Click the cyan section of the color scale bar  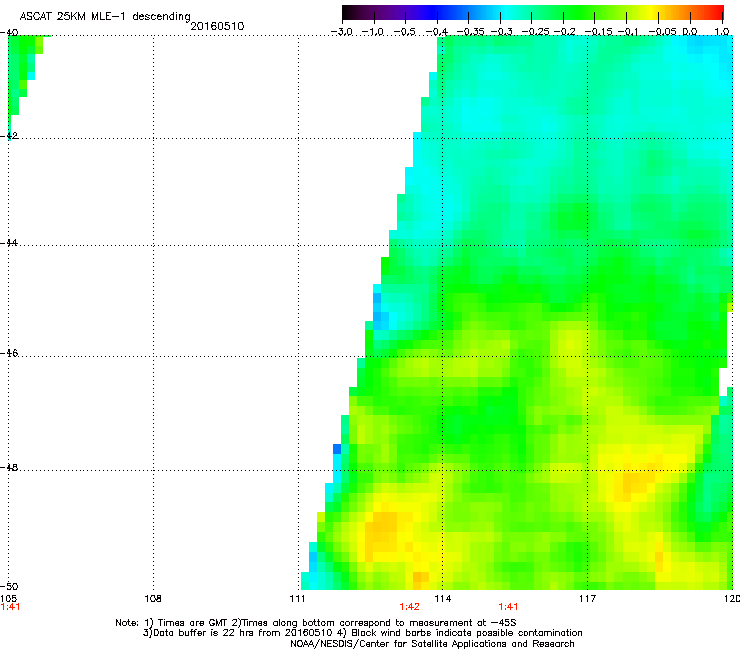(x=507, y=12)
